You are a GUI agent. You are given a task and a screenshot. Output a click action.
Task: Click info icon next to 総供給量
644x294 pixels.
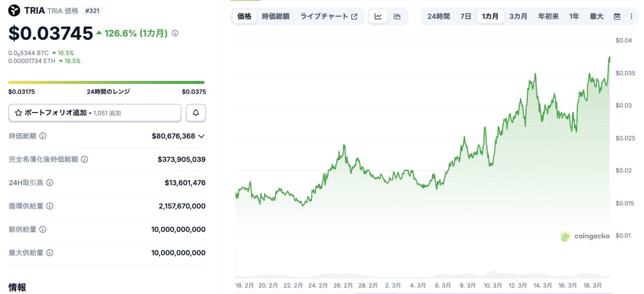[43, 230]
